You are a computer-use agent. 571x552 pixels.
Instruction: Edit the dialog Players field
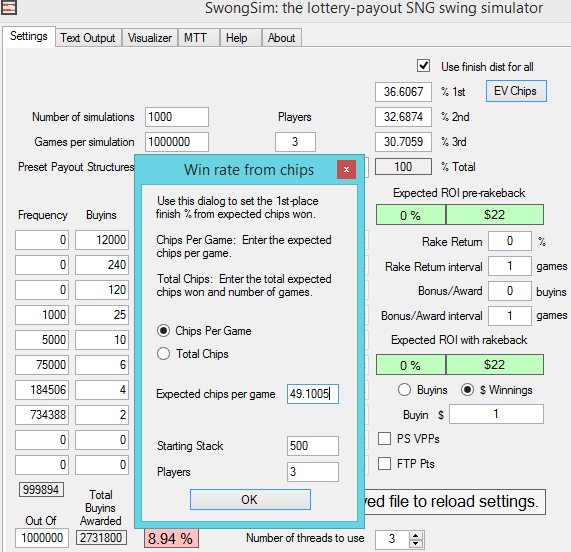tap(313, 472)
